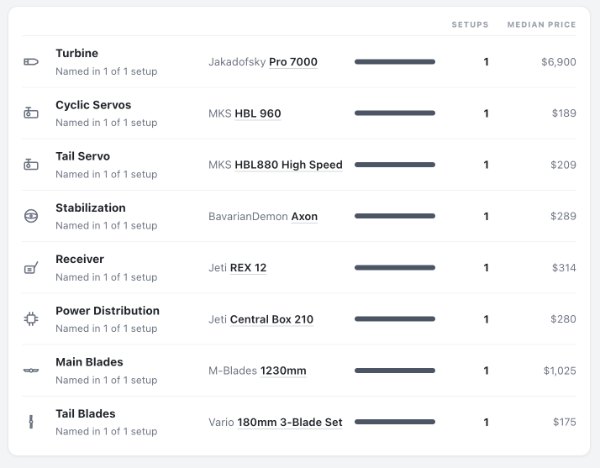Click the Cyclic Servos category title

(93, 105)
